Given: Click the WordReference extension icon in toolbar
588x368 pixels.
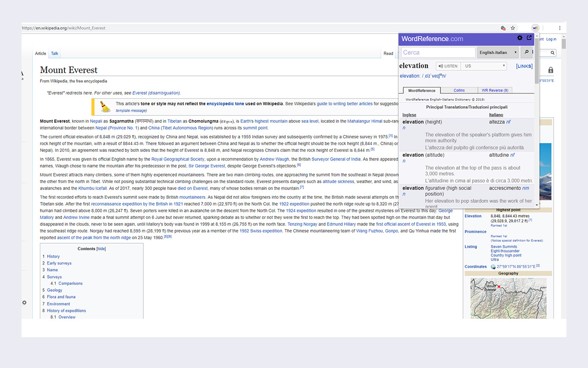Looking at the screenshot, I should click(x=535, y=28).
